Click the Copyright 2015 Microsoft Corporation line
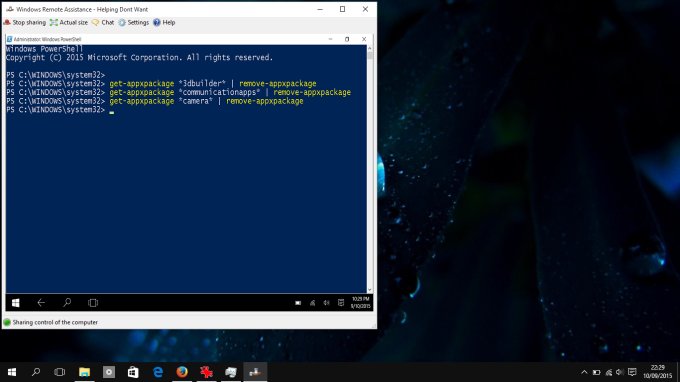Viewport: 680px width, 382px height. (139, 58)
